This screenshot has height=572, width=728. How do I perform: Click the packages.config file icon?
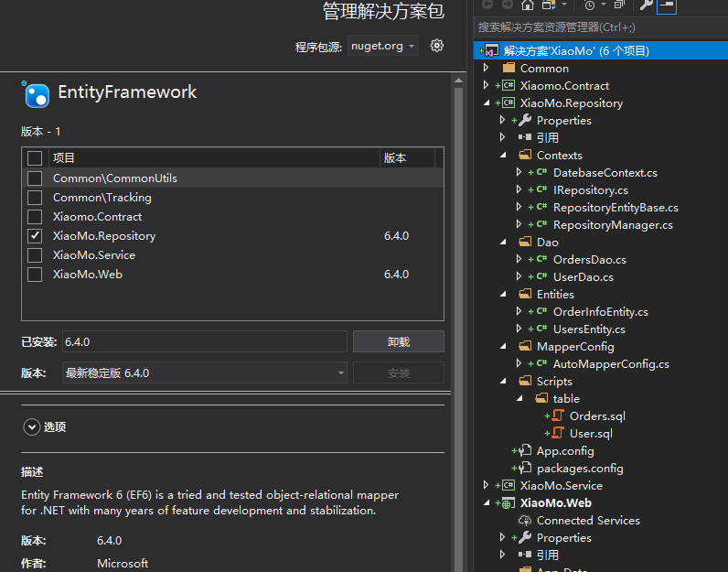click(525, 468)
